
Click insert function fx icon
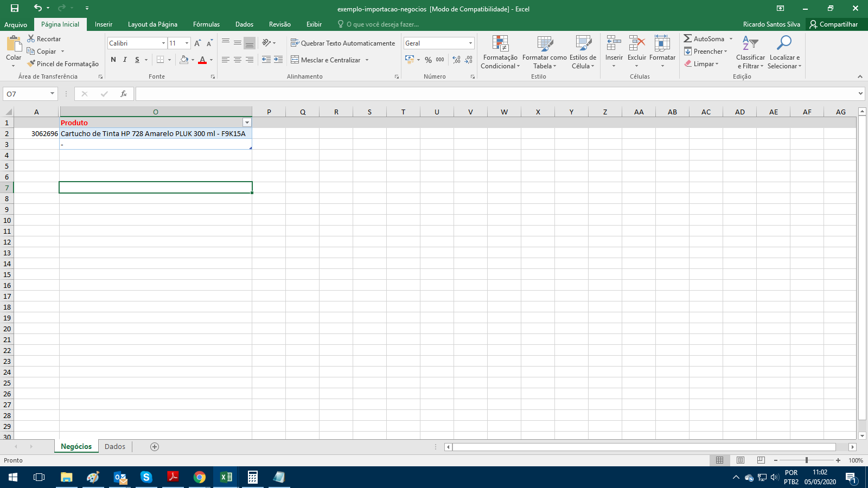tap(124, 94)
